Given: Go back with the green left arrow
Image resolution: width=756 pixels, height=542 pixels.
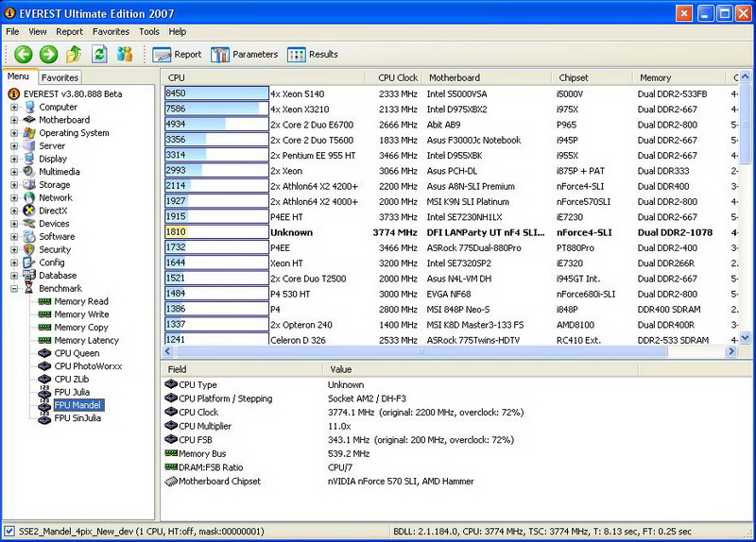Looking at the screenshot, I should click(x=23, y=55).
